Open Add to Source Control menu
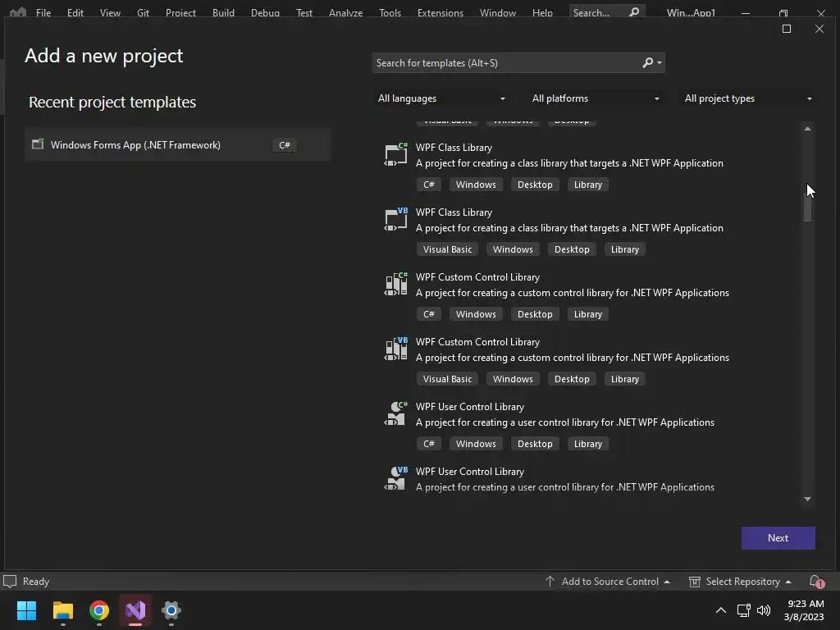 point(608,582)
